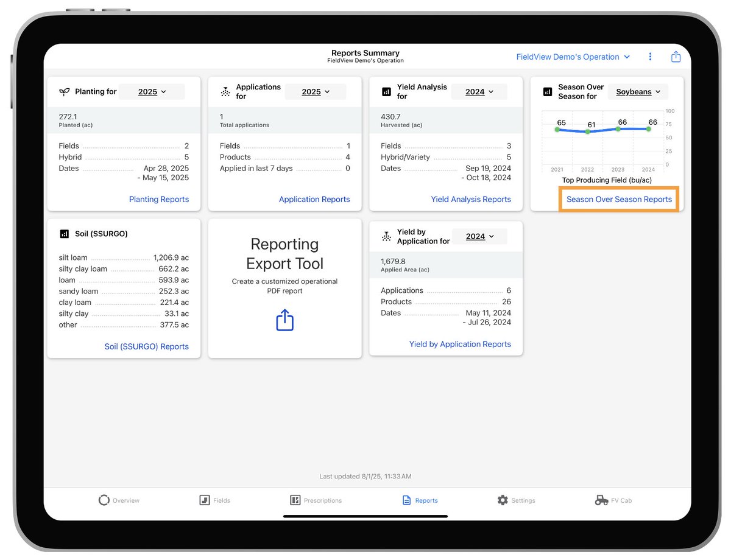731x560 pixels.
Task: Open the three-dot more options menu
Action: tap(650, 57)
